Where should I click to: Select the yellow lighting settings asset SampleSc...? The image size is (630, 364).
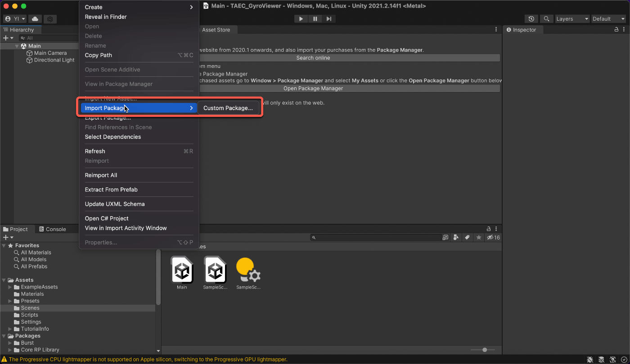248,270
